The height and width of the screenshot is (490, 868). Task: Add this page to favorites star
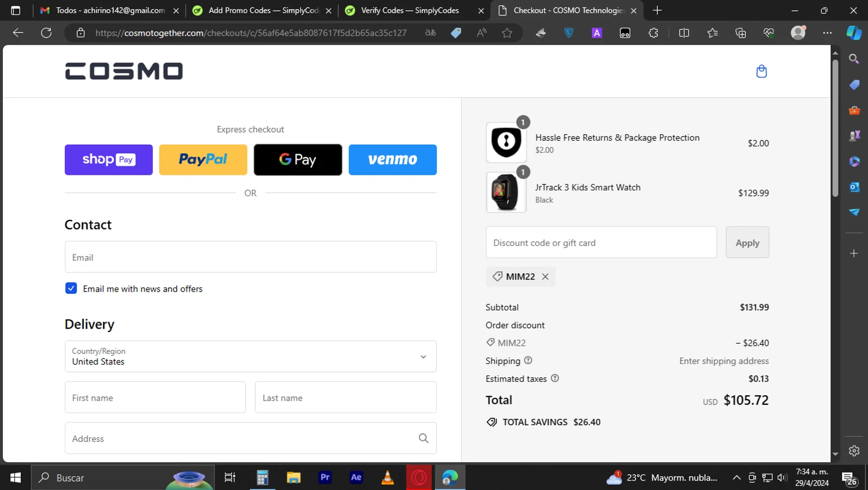click(507, 33)
